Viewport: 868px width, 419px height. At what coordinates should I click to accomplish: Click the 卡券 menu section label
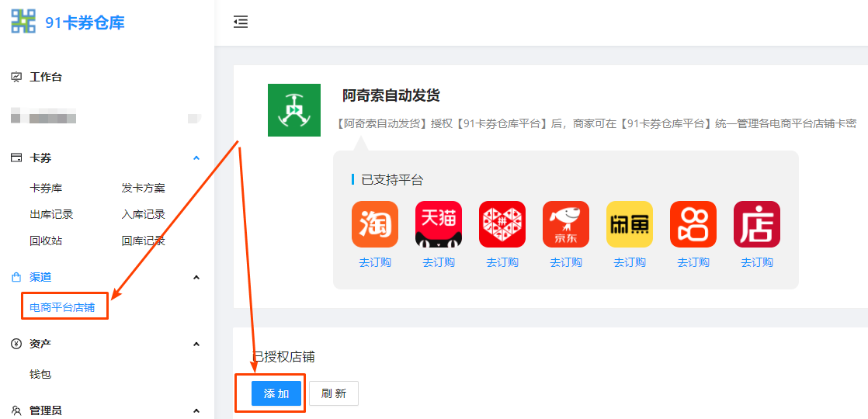(40, 158)
